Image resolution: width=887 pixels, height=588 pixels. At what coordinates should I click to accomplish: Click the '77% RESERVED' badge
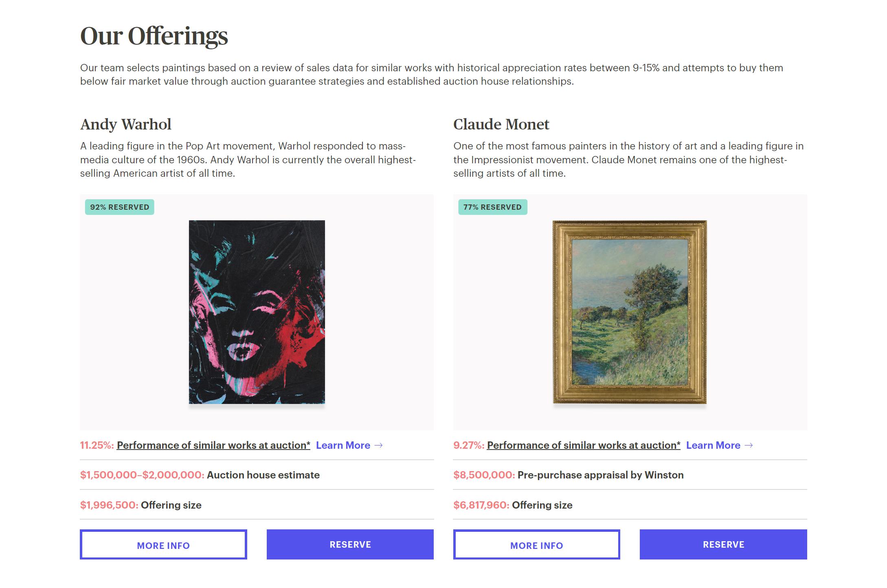click(x=492, y=207)
